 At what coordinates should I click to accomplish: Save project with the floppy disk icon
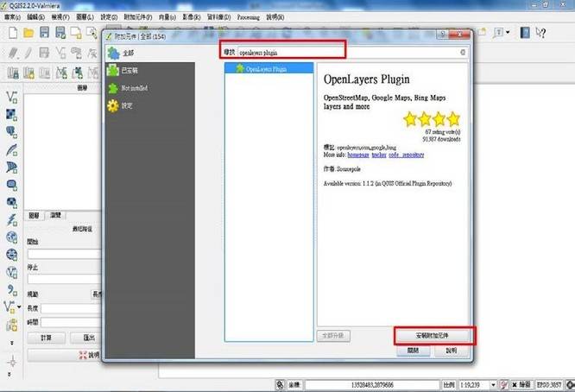tap(44, 32)
